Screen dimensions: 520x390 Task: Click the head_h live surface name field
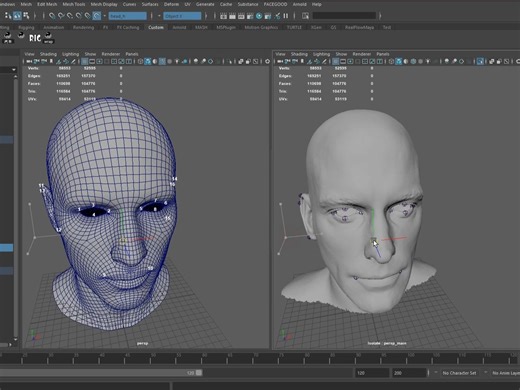[127, 16]
